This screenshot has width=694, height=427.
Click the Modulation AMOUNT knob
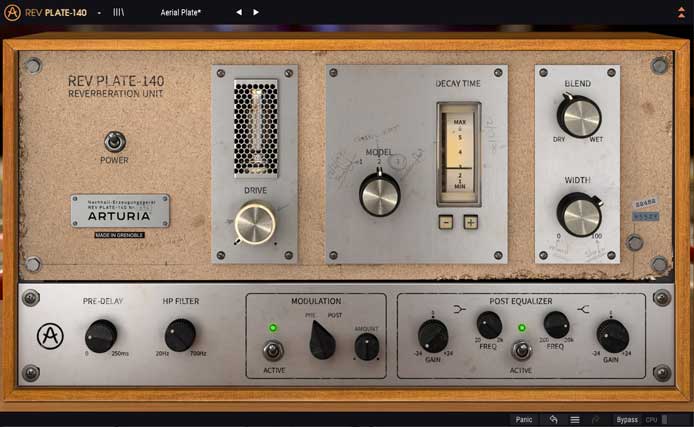point(366,346)
